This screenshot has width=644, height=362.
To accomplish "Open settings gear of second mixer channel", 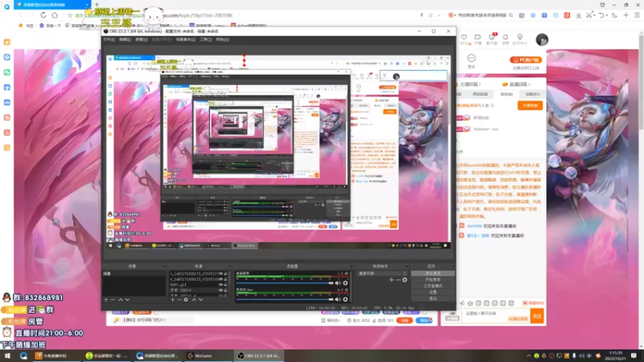I will point(345,299).
